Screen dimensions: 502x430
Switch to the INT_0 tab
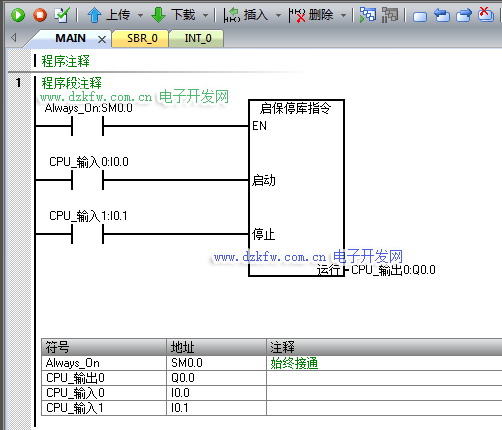pos(197,39)
